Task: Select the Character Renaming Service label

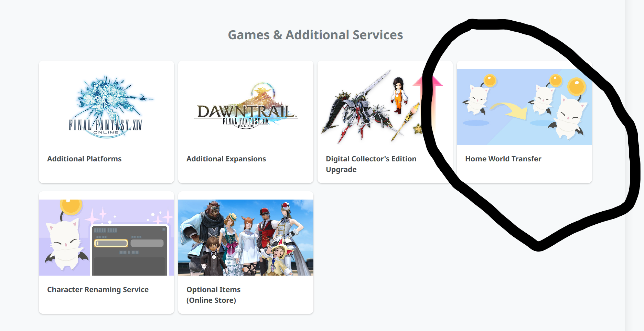Action: tap(98, 290)
